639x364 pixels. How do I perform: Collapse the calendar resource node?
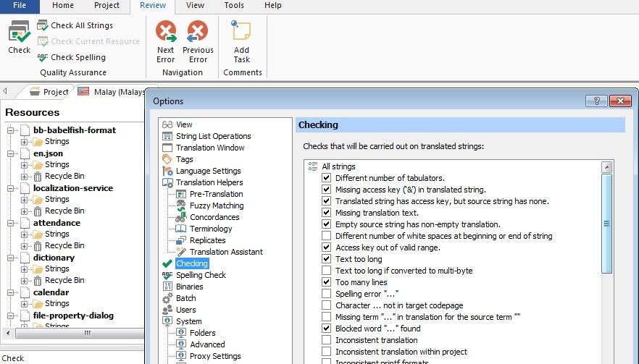coord(11,293)
